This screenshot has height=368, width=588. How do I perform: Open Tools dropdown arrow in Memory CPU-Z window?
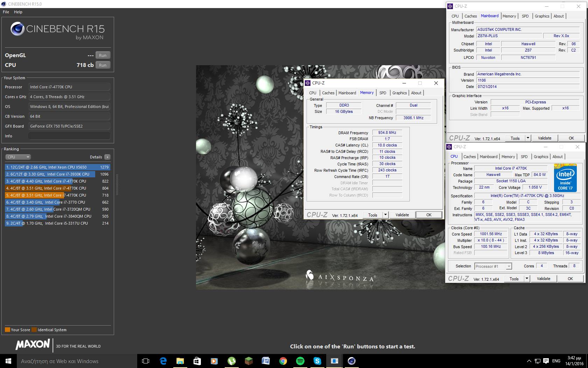[385, 215]
